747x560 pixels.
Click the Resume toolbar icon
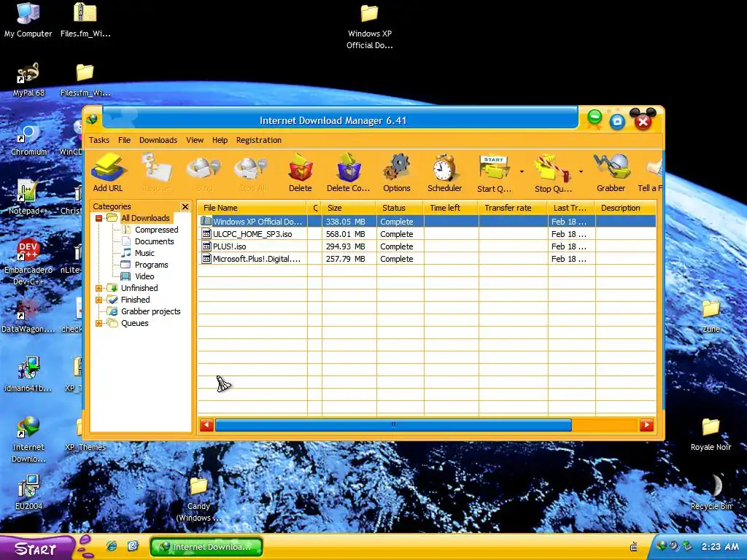[x=156, y=172]
